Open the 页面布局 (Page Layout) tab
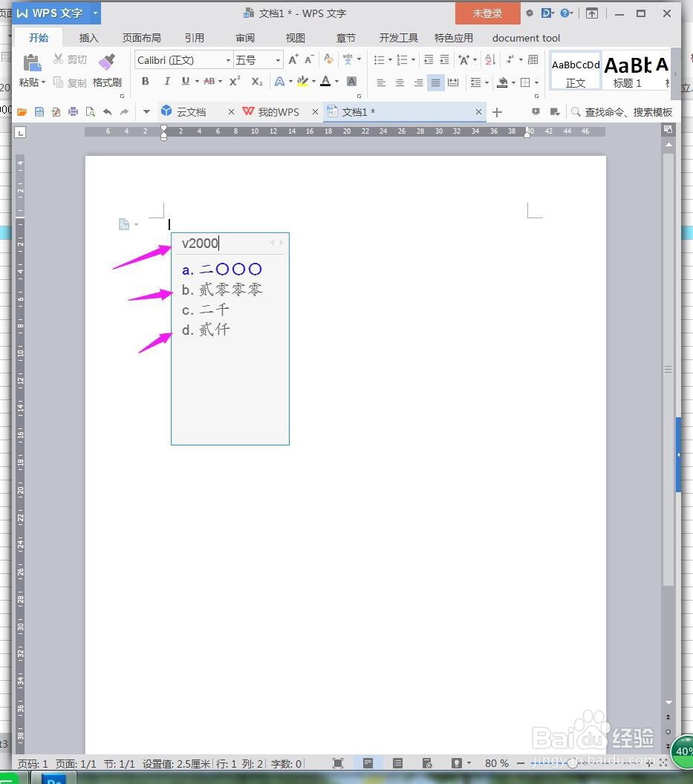 click(141, 38)
